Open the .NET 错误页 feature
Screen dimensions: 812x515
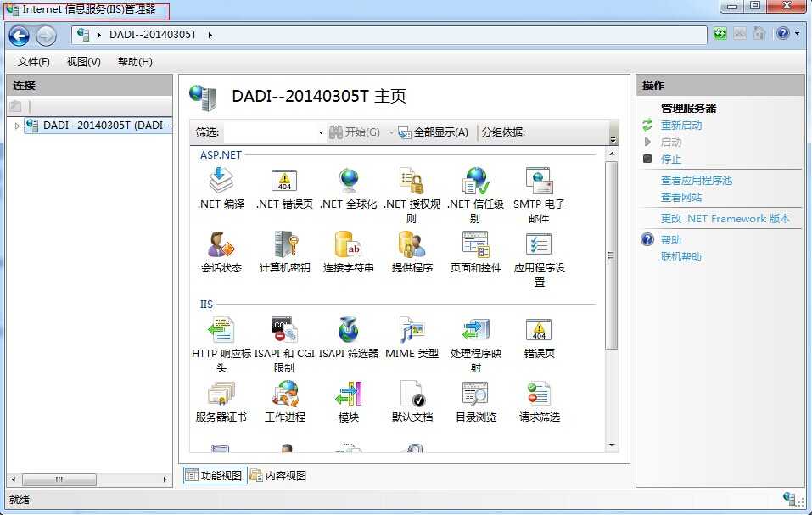click(x=284, y=189)
